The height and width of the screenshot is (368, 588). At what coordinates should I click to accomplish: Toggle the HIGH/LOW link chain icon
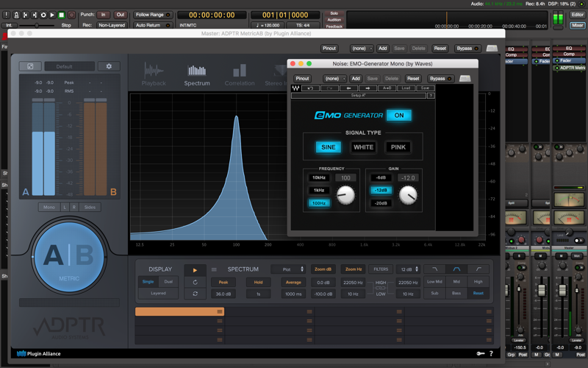click(381, 288)
